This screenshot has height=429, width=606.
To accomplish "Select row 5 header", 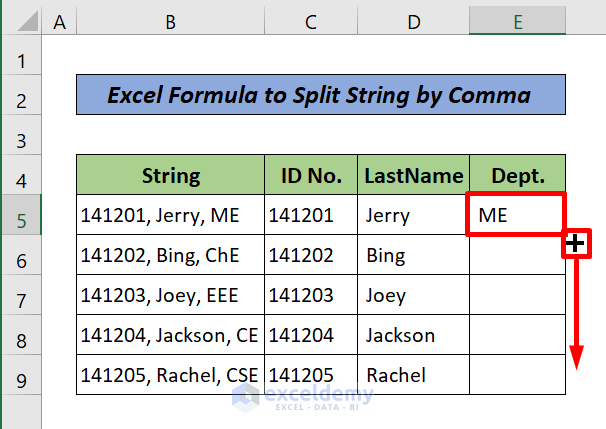I will pyautogui.click(x=20, y=216).
